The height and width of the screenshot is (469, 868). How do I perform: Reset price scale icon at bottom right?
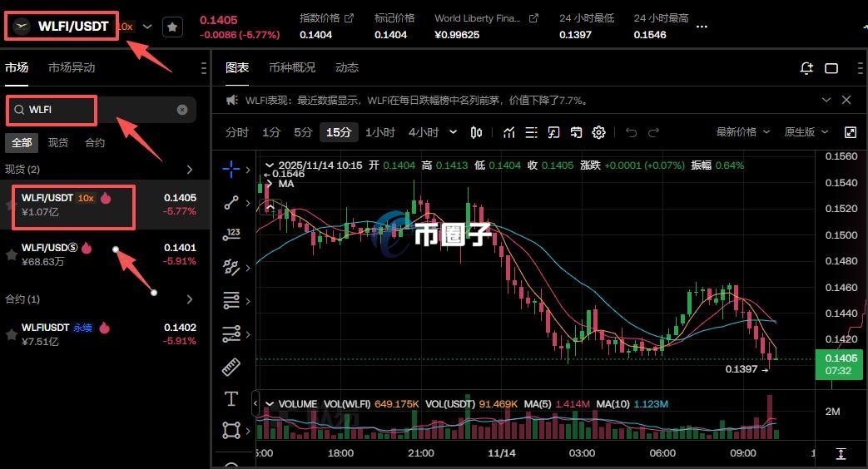coord(841,454)
